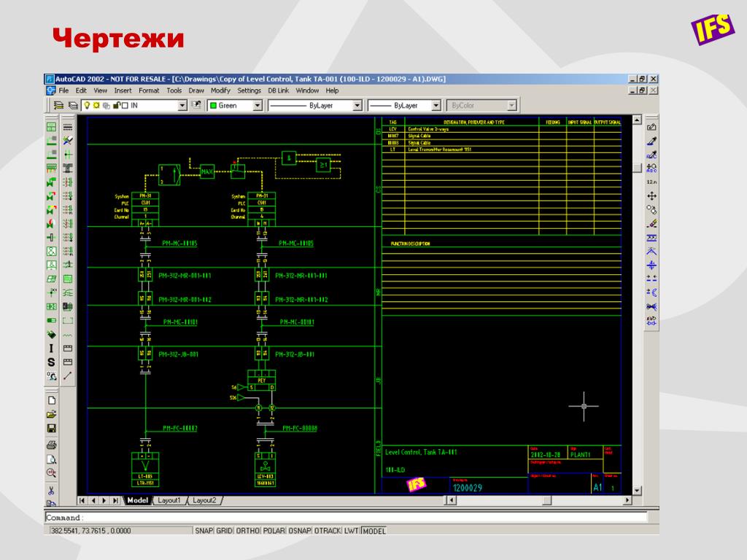
Task: Click the Cut scissors icon
Action: (x=52, y=490)
